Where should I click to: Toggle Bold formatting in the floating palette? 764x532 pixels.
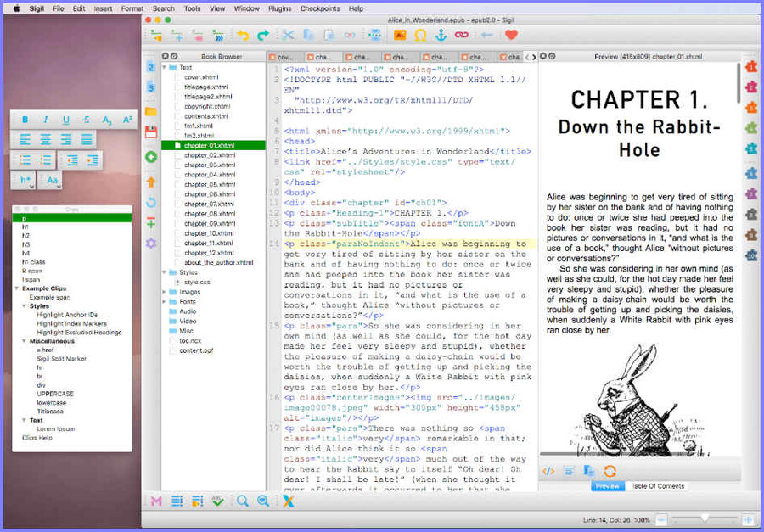(25, 120)
